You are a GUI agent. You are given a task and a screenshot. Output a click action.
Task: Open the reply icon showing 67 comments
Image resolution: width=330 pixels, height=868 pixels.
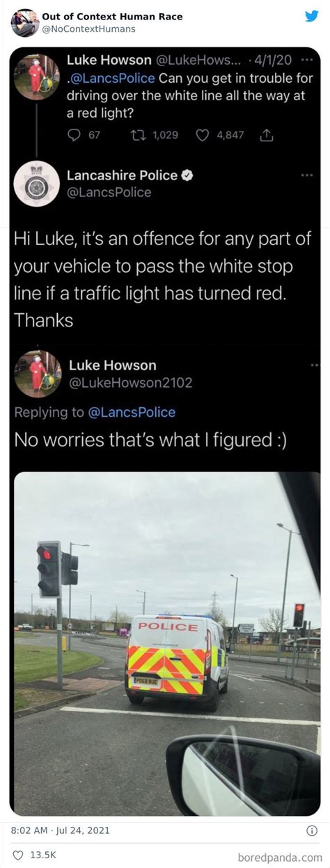pos(75,135)
